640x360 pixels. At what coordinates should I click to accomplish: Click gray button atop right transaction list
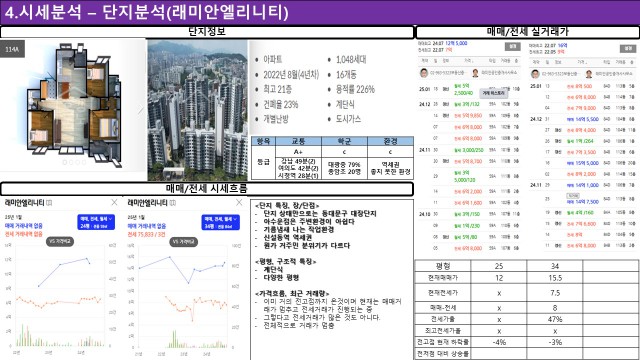tap(628, 49)
